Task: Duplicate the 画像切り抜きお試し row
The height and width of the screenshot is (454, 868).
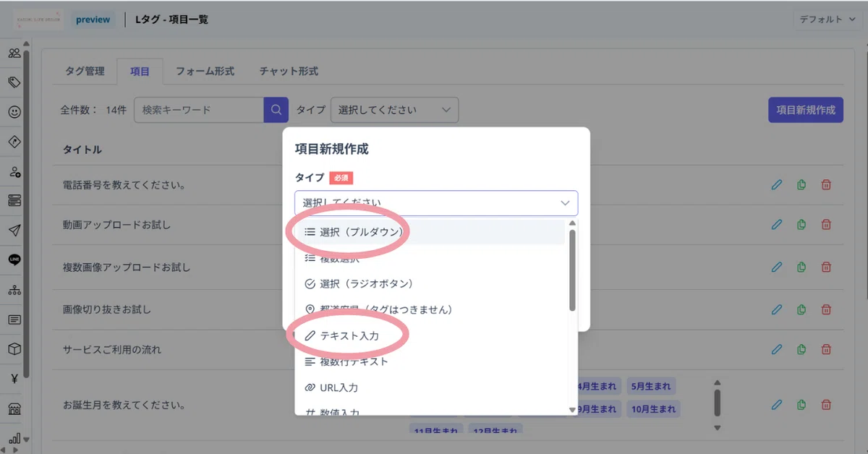Action: (801, 309)
